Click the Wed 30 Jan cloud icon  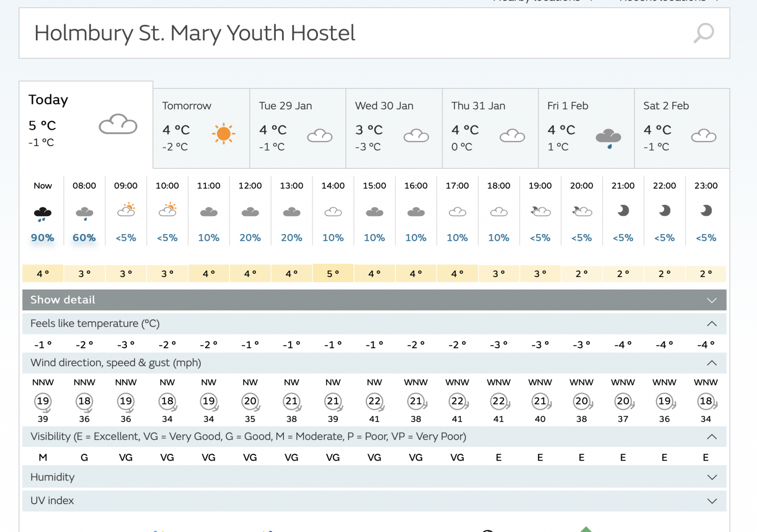(416, 136)
